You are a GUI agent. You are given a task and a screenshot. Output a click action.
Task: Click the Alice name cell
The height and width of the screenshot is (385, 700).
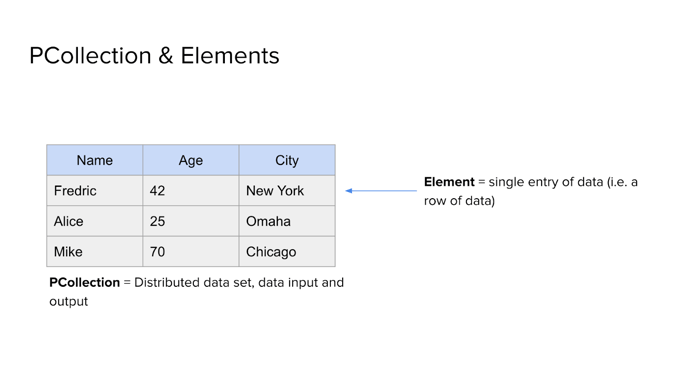click(x=95, y=221)
